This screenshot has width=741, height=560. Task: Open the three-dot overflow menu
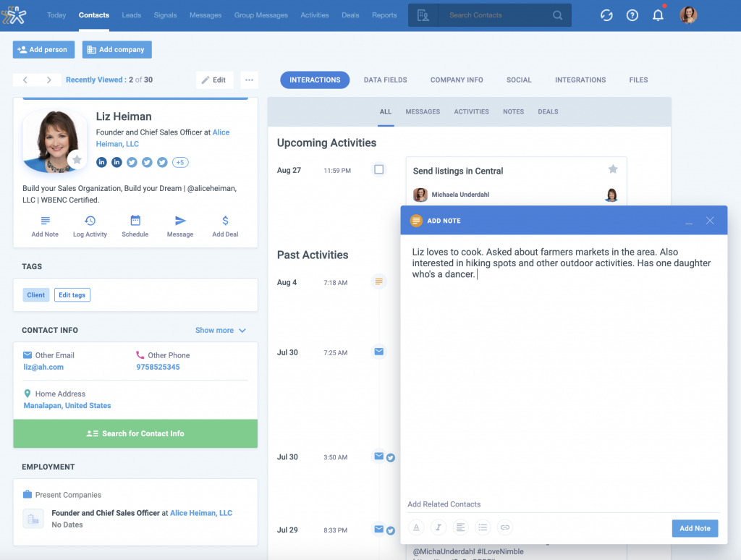click(x=249, y=80)
